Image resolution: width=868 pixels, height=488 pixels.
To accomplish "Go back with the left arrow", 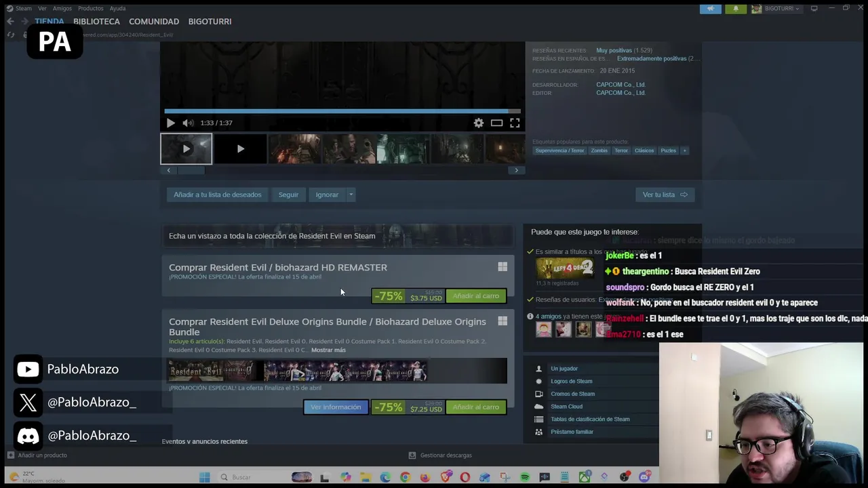I will tap(10, 22).
